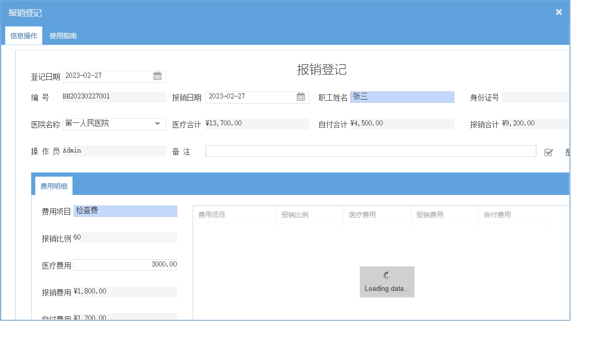Click the close X on the 报销登记 dialog
This screenshot has height=364, width=608.
(558, 11)
